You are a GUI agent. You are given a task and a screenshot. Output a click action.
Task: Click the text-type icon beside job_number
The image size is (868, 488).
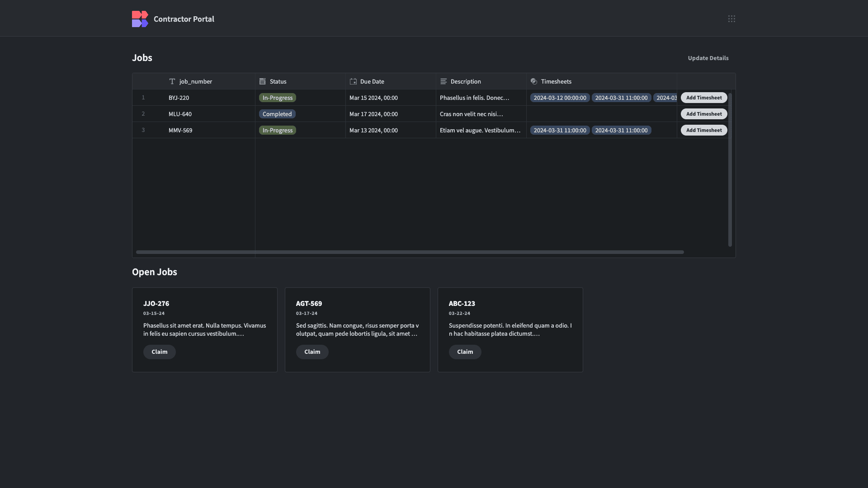(x=172, y=81)
